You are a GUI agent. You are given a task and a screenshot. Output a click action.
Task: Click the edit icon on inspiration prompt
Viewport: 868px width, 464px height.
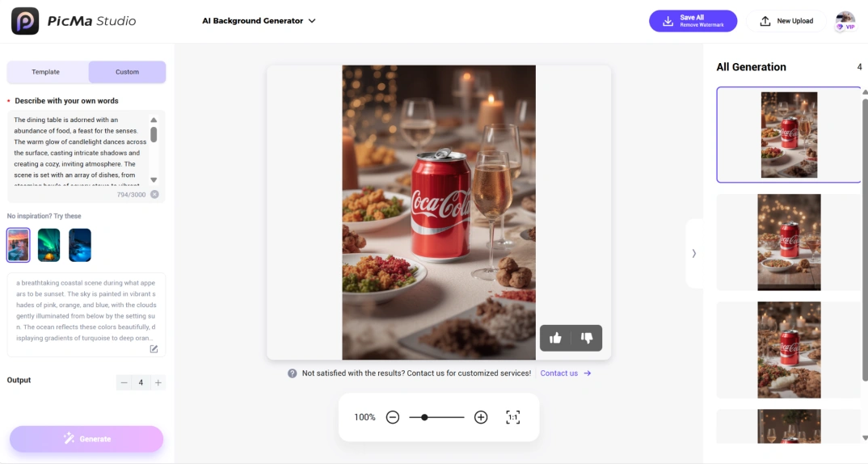pos(154,349)
